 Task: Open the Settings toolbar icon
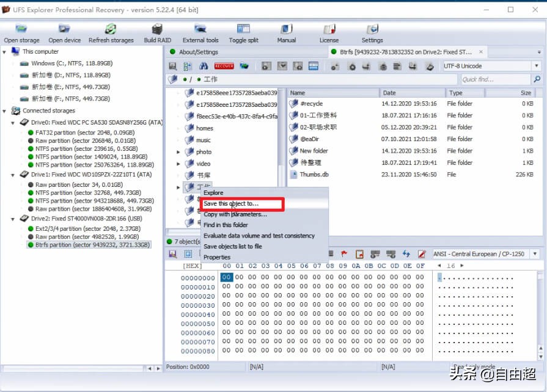click(372, 29)
